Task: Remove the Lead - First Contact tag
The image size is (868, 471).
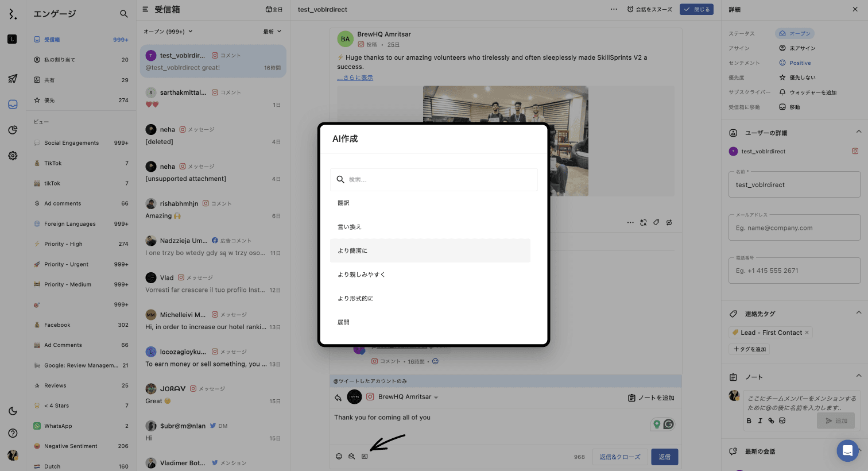Action: click(807, 333)
